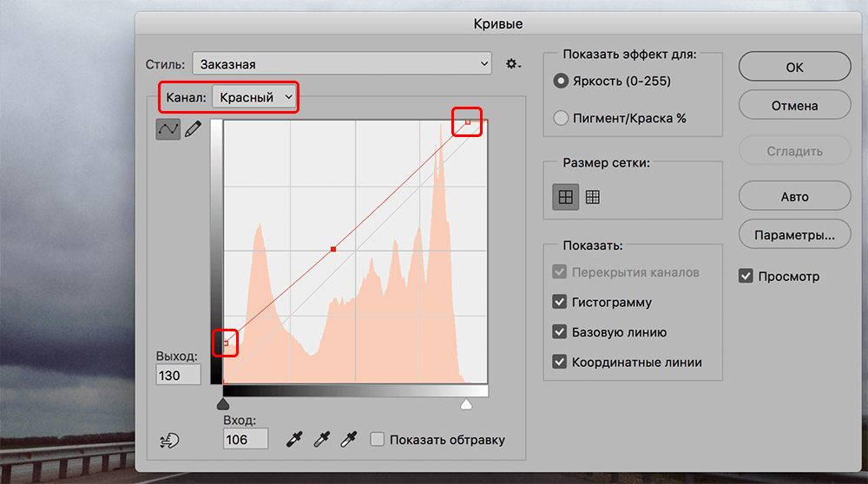
Task: Toggle the Просмотр preview checkbox
Action: pos(746,277)
